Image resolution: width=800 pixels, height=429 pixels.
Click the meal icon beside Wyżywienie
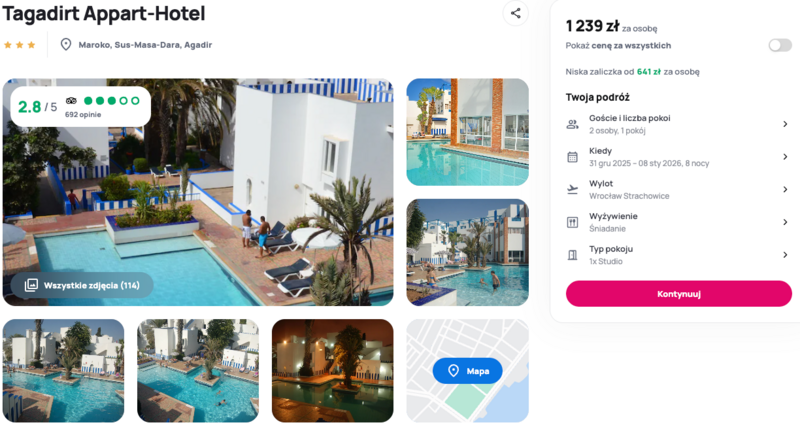point(572,222)
